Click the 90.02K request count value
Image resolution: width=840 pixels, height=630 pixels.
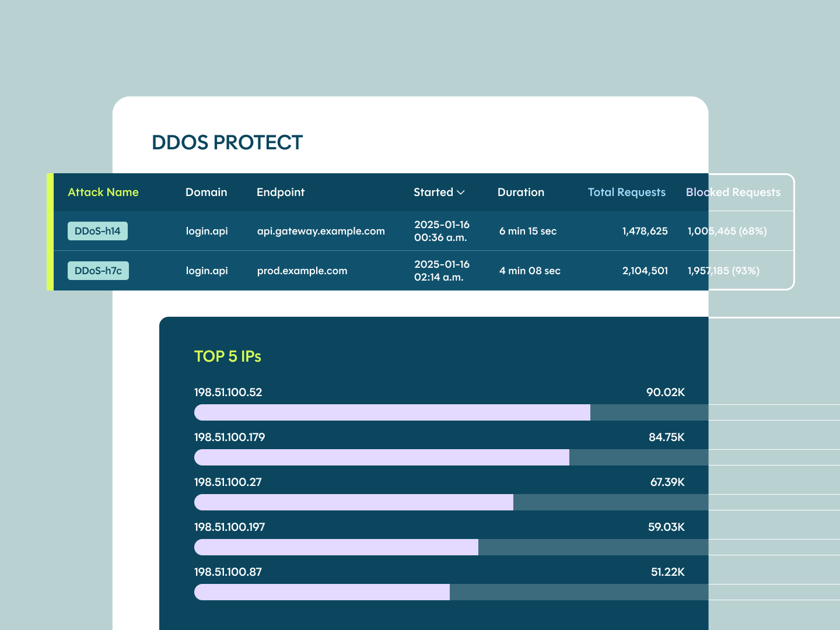click(666, 393)
